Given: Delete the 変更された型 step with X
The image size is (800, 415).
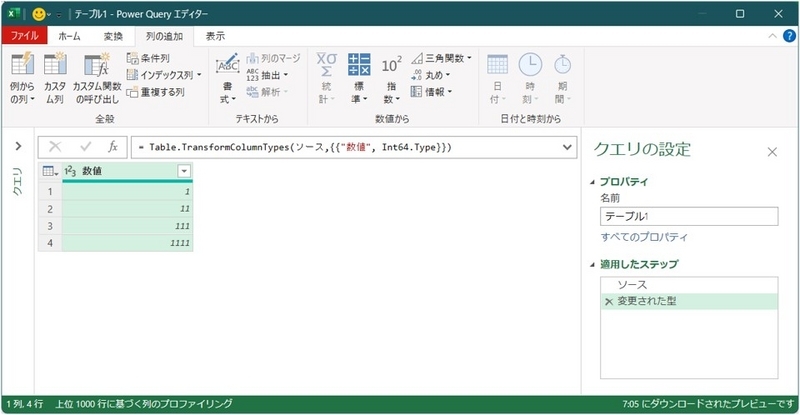Looking at the screenshot, I should (608, 302).
